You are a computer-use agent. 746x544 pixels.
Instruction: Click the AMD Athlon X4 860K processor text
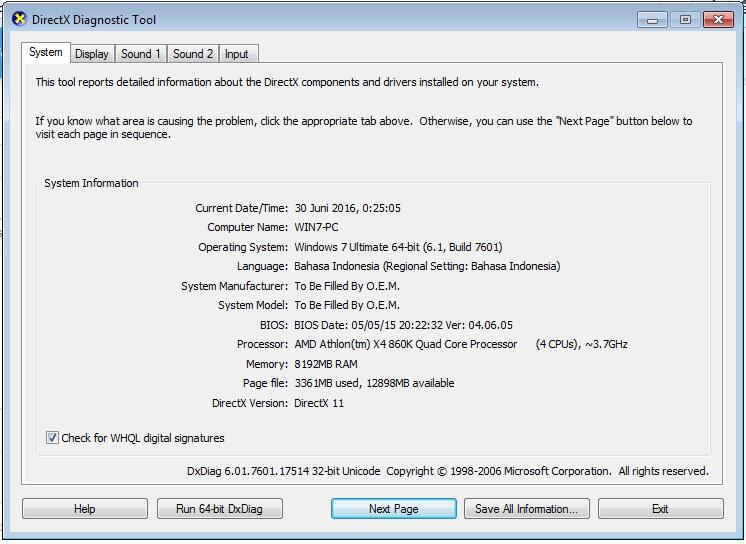click(x=406, y=344)
